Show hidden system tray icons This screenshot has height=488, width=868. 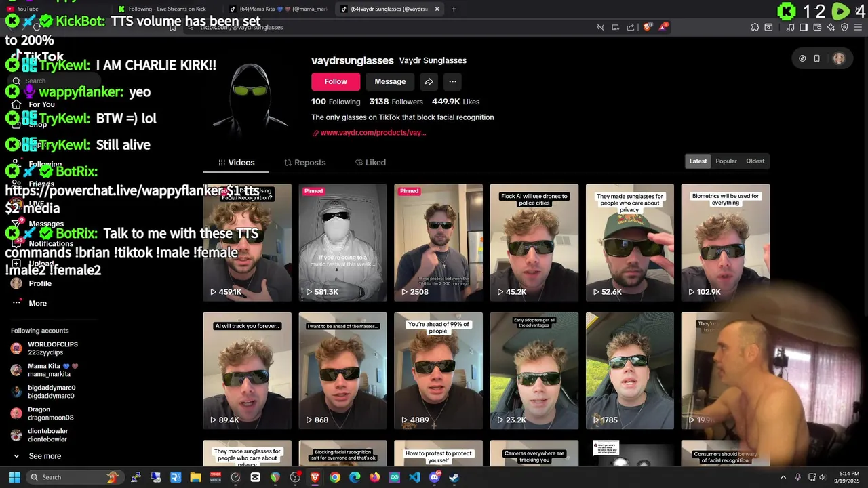pyautogui.click(x=783, y=477)
